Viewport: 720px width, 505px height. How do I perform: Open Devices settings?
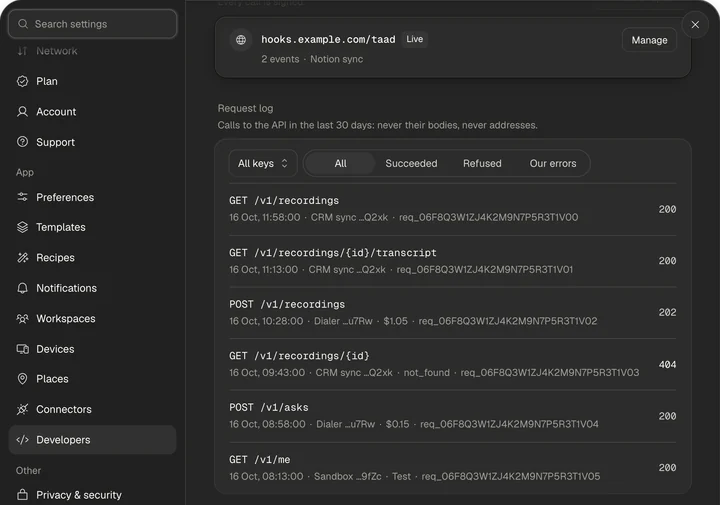(x=92, y=349)
